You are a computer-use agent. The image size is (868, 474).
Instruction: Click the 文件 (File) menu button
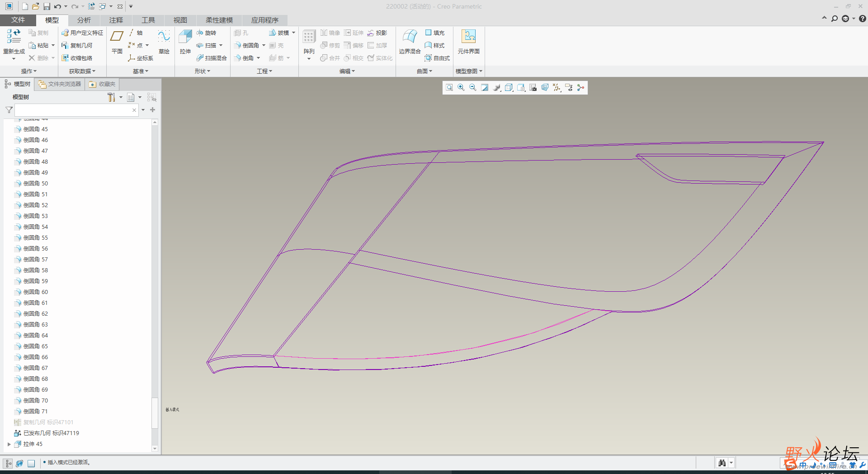click(18, 20)
